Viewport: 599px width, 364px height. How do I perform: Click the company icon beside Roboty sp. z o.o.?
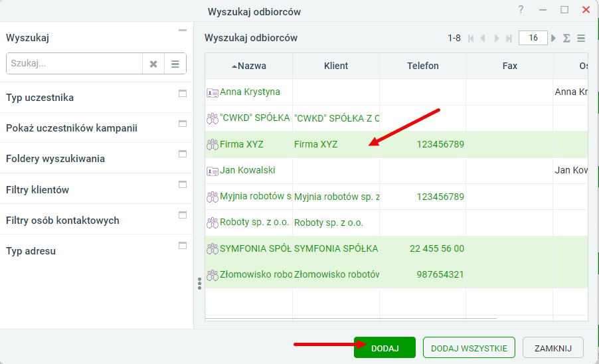click(213, 223)
